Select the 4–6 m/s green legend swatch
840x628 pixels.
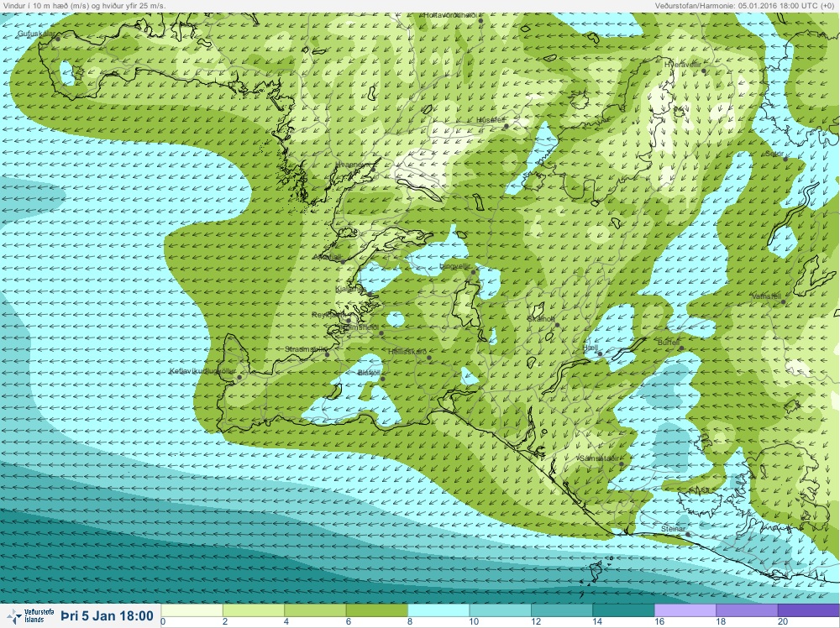[x=315, y=610]
